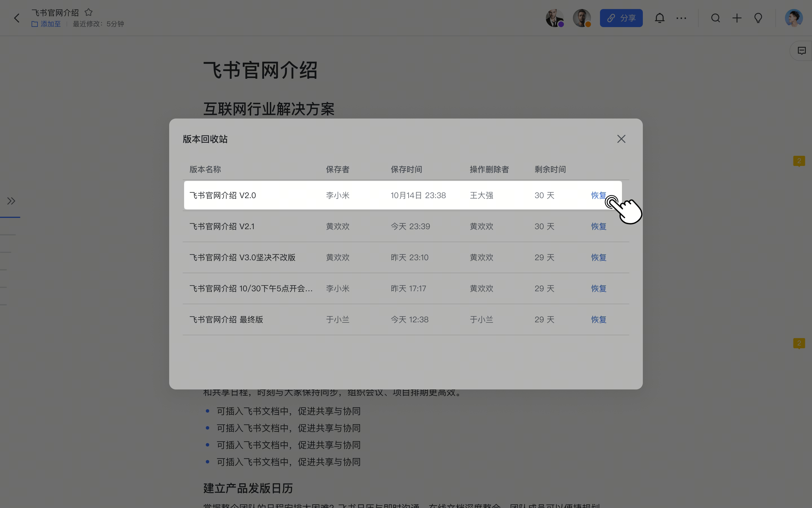Click the 互联网行业解决方案 heading

(x=269, y=109)
